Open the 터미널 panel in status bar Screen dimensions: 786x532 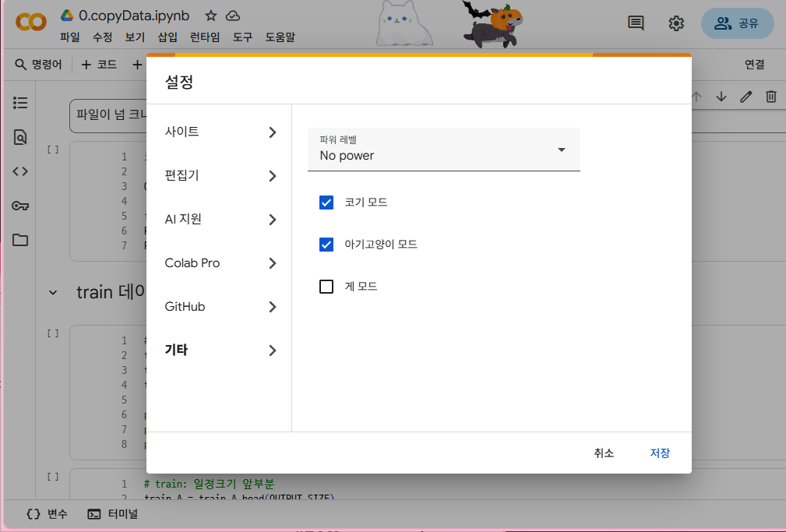point(113,514)
